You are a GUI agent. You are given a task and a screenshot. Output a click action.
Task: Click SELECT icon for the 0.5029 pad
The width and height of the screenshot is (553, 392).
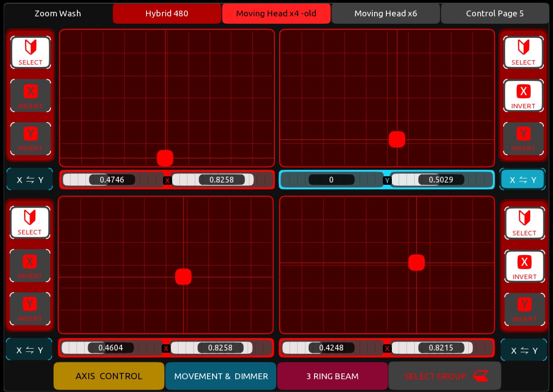pos(523,52)
